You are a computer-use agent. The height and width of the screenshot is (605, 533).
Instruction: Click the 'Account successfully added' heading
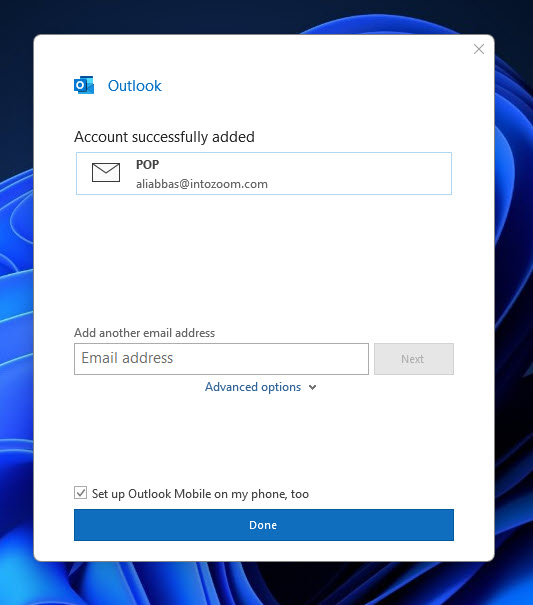tap(164, 137)
